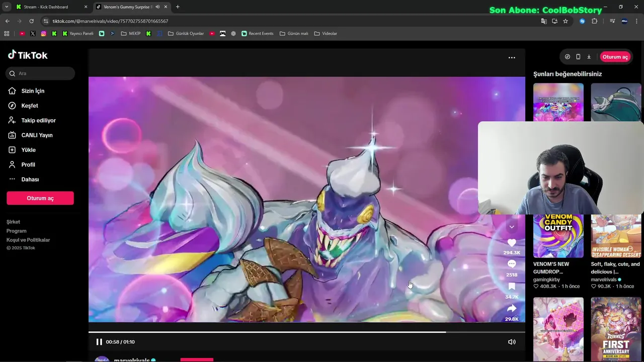Image resolution: width=644 pixels, height=362 pixels.
Task: Open Koşul ve Politikalar link
Action: (28, 240)
